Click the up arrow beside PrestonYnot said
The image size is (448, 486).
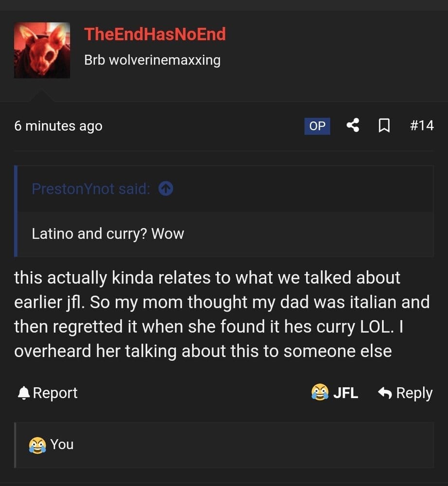pyautogui.click(x=166, y=189)
